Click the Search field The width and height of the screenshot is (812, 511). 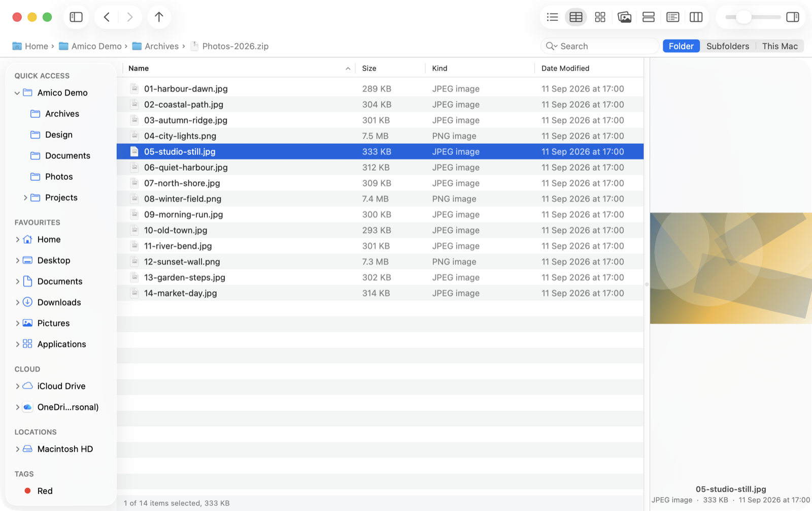click(600, 46)
